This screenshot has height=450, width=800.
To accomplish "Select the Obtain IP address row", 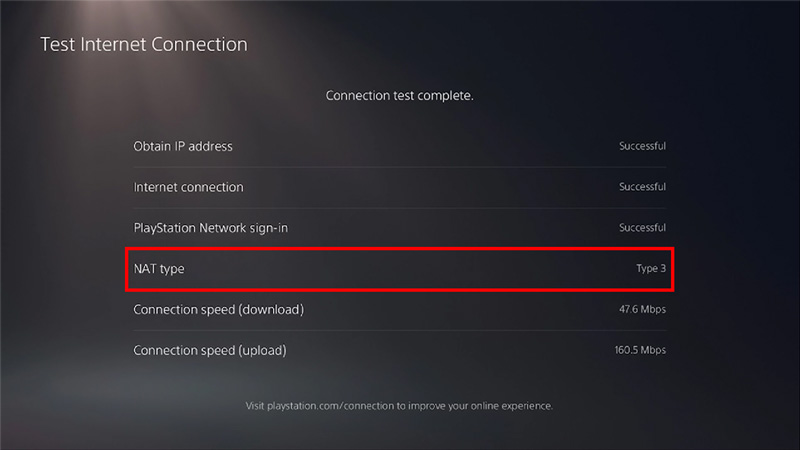I will point(399,146).
